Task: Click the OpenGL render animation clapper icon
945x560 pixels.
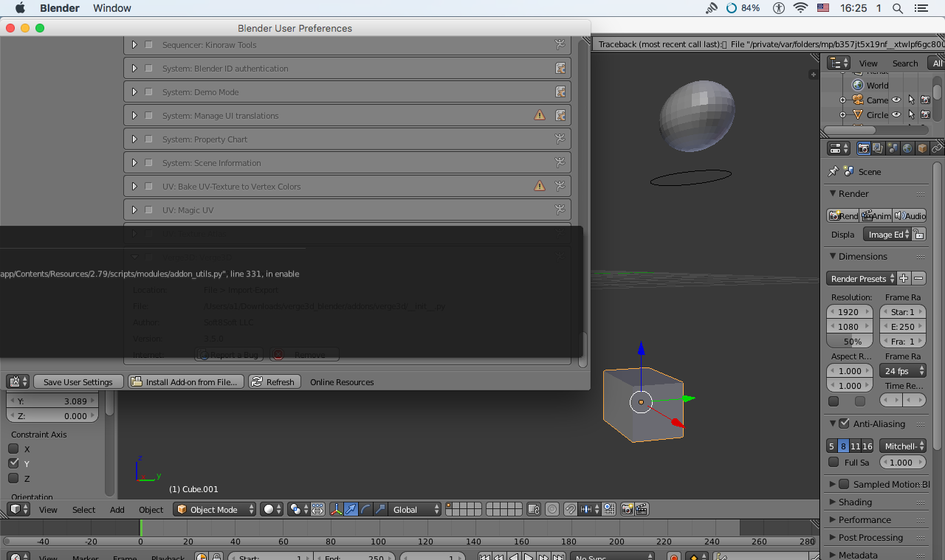Action: 642,509
